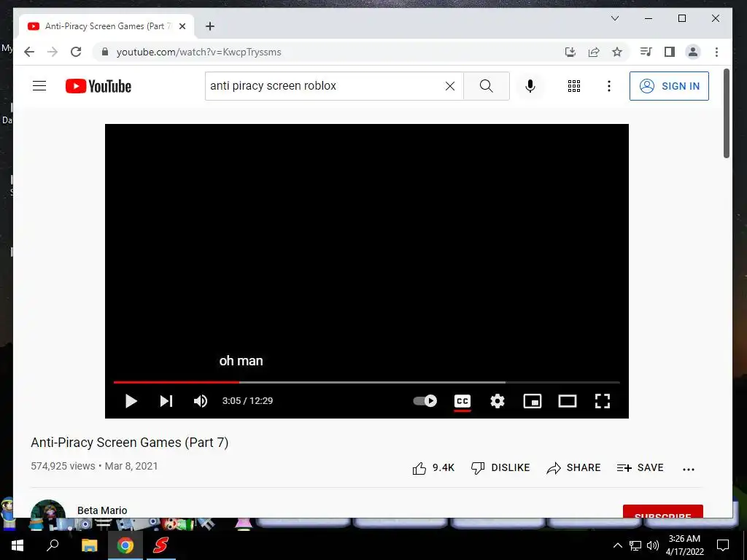Open Beta Mario channel avatar
Screen dimensions: 747x560
click(47, 508)
